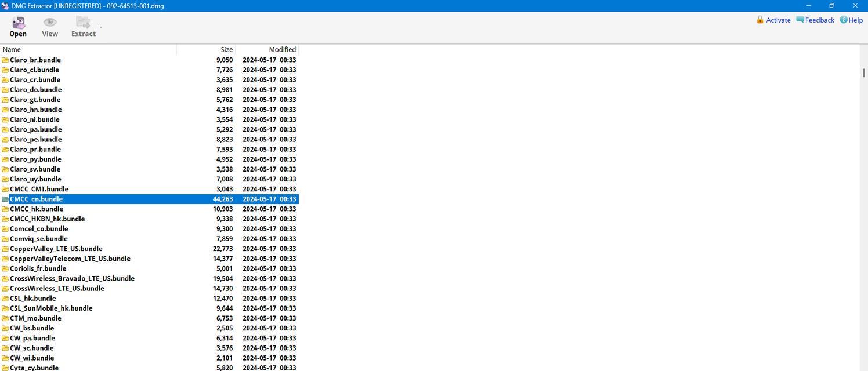Screen dimensions: 868x371
Task: Select folder icon of Comcel_co.bundle
Action: click(5, 228)
